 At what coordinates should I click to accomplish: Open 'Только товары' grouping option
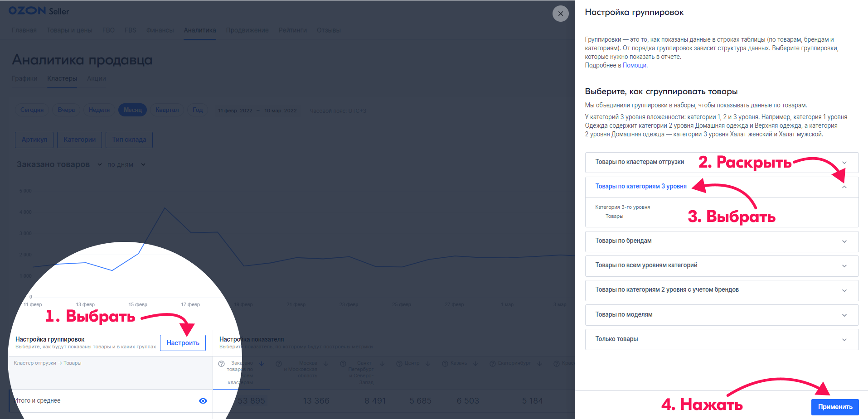coord(844,340)
